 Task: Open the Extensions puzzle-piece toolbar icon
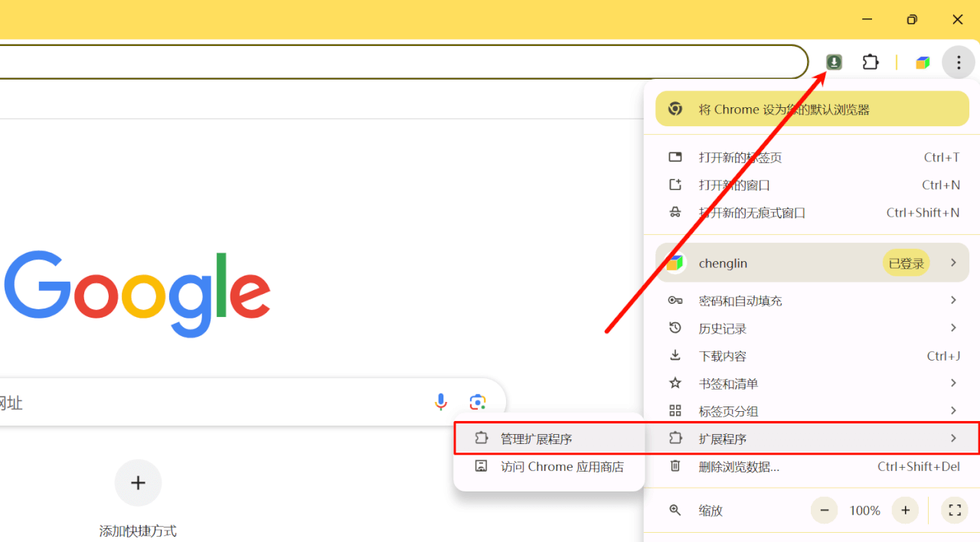pos(871,62)
